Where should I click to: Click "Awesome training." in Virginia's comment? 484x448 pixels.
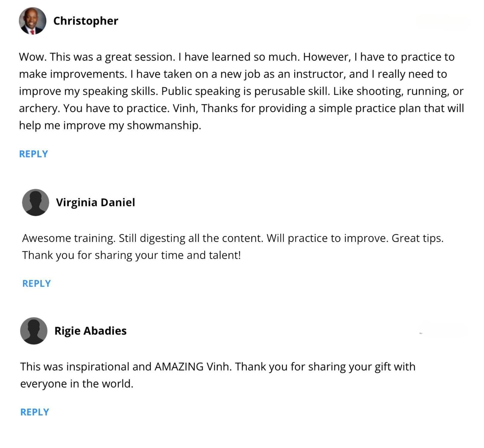coord(69,238)
